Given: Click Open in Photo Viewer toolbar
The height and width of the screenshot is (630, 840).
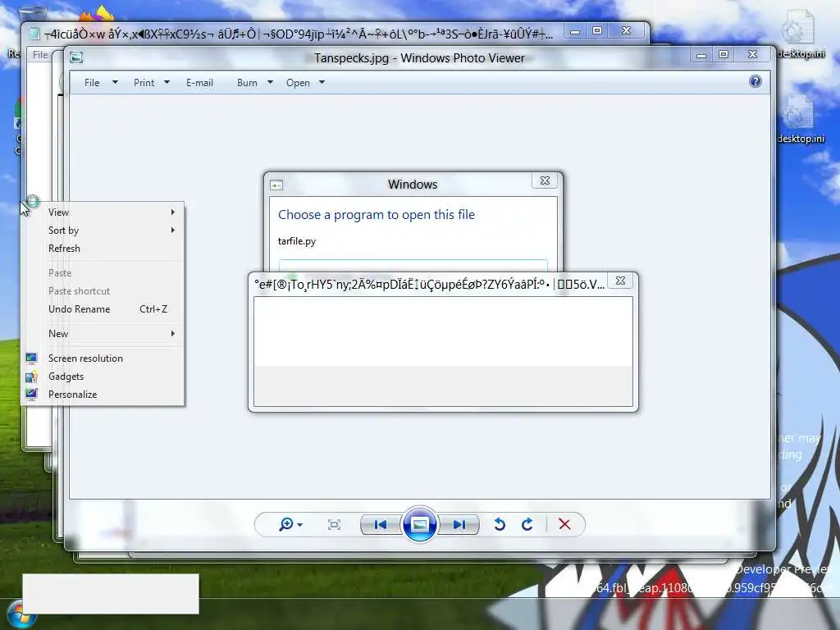Looking at the screenshot, I should (x=298, y=83).
